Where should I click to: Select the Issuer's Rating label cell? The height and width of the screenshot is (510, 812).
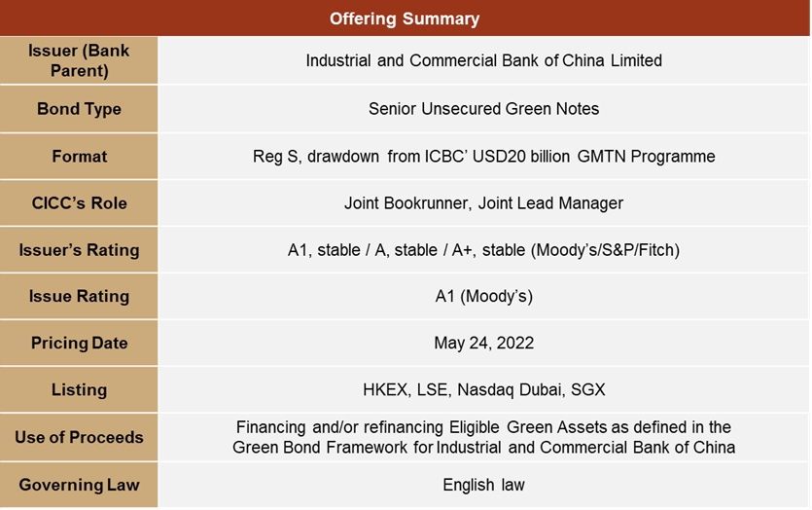point(79,250)
